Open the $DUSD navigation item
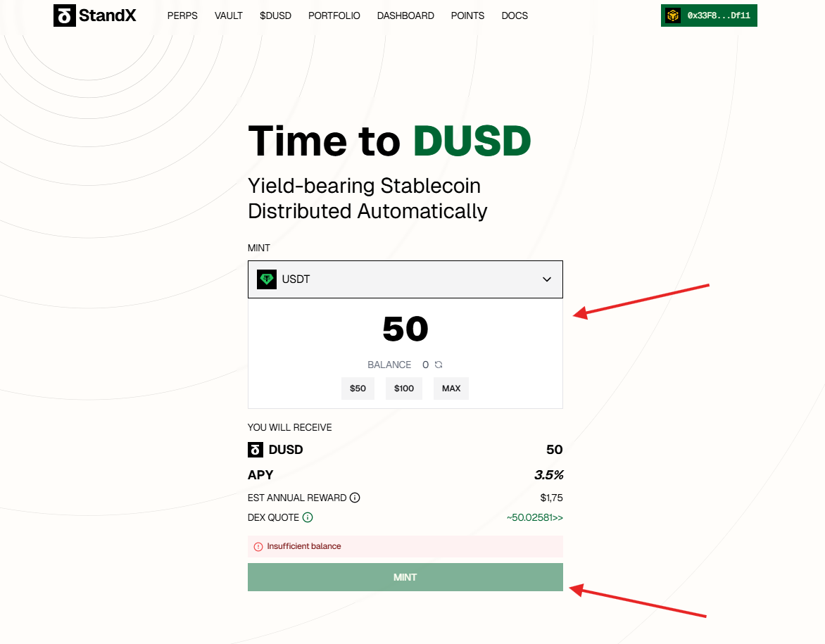Image resolution: width=825 pixels, height=644 pixels. tap(275, 15)
